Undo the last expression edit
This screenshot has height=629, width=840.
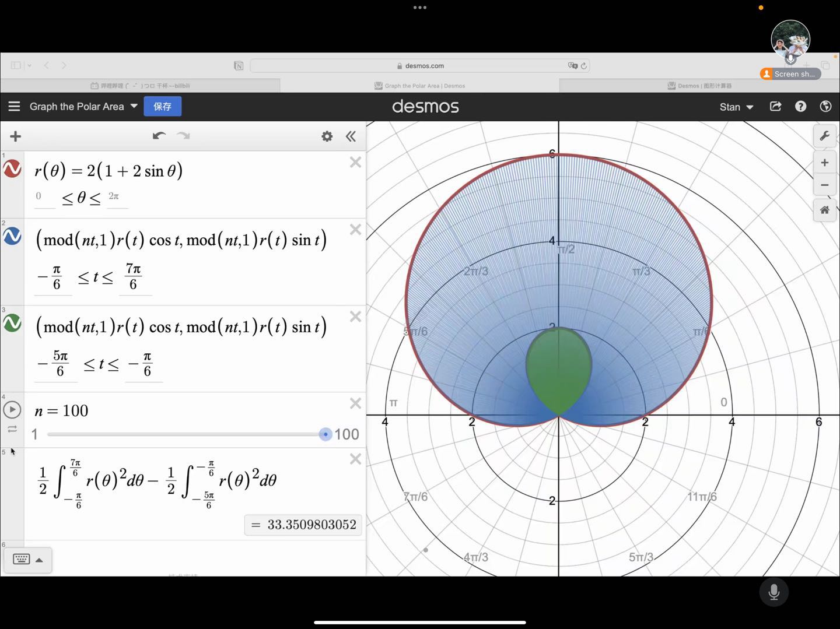pos(159,136)
